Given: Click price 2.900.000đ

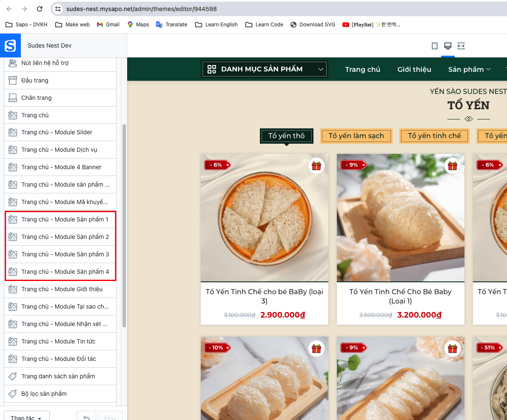Looking at the screenshot, I should [282, 315].
